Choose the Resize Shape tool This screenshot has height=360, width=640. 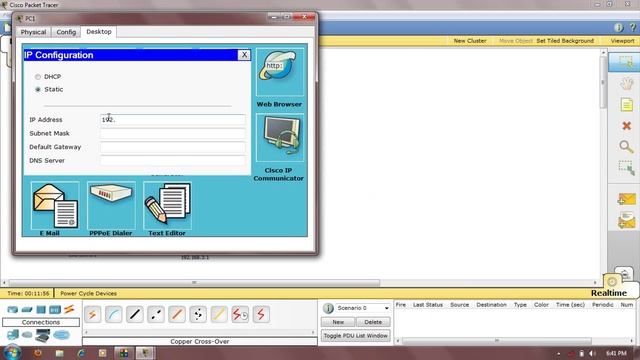[626, 168]
